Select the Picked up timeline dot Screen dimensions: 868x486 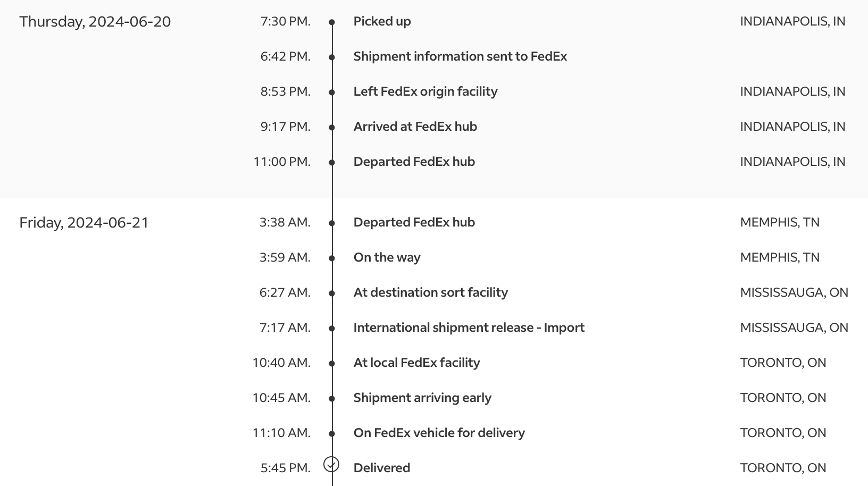tap(332, 22)
